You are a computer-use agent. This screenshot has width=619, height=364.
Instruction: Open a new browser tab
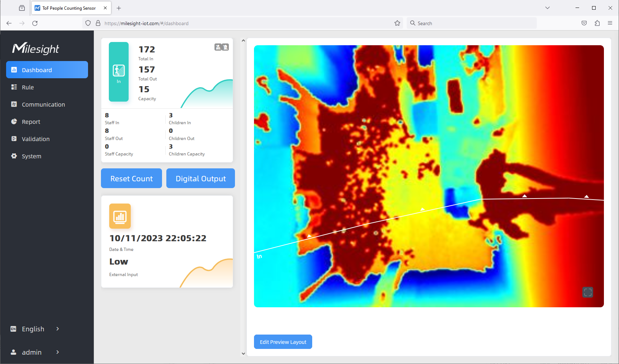pos(119,8)
